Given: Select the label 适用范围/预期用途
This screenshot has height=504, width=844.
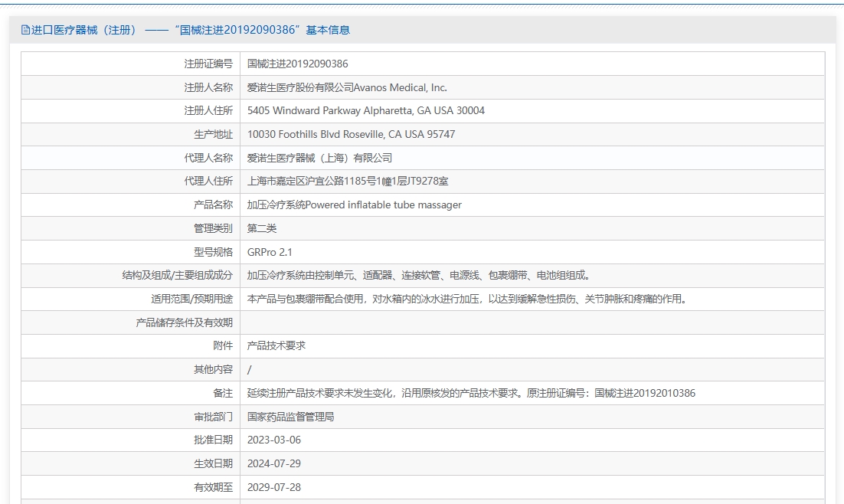Looking at the screenshot, I should [192, 299].
